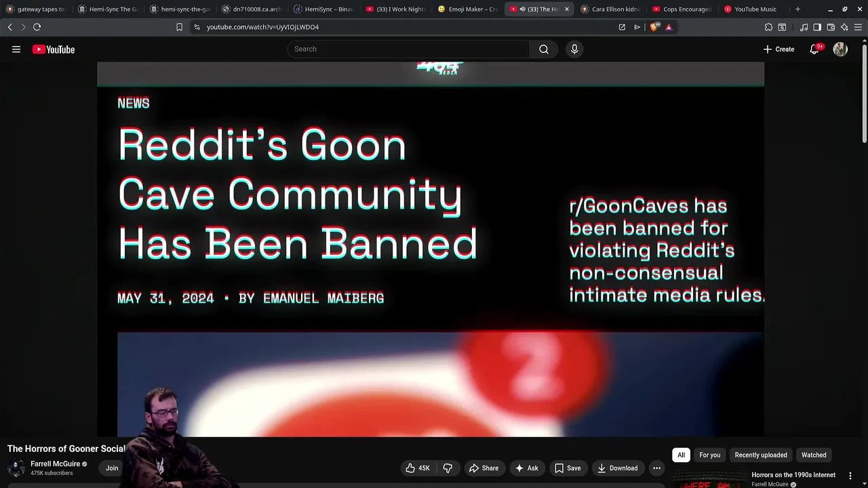
Task: Open Brave Wallet icon
Action: coord(831,27)
